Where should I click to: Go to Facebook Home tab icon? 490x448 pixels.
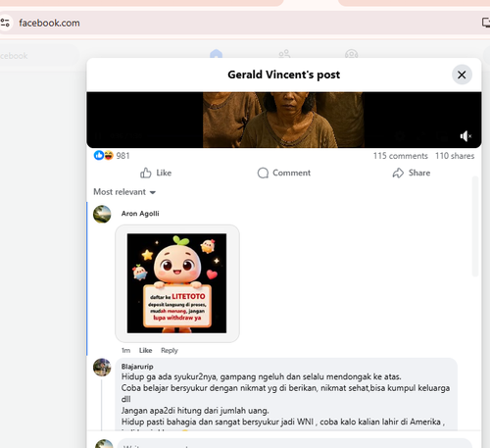(216, 54)
